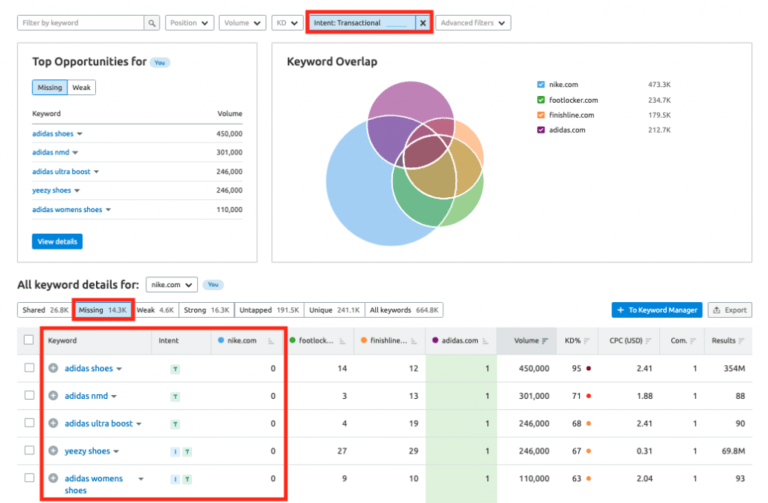Open yeezy shoes link in Top Opportunities
The image size is (768, 503).
click(x=51, y=190)
